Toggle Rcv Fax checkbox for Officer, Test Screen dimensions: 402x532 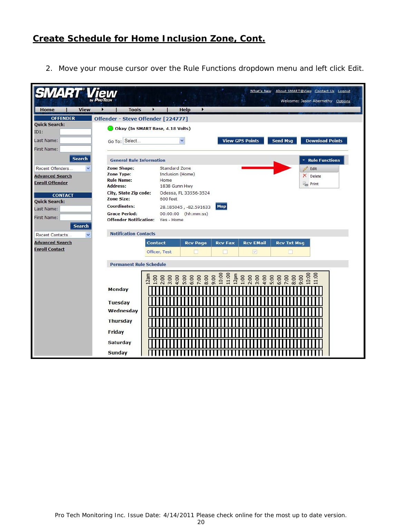[225, 252]
